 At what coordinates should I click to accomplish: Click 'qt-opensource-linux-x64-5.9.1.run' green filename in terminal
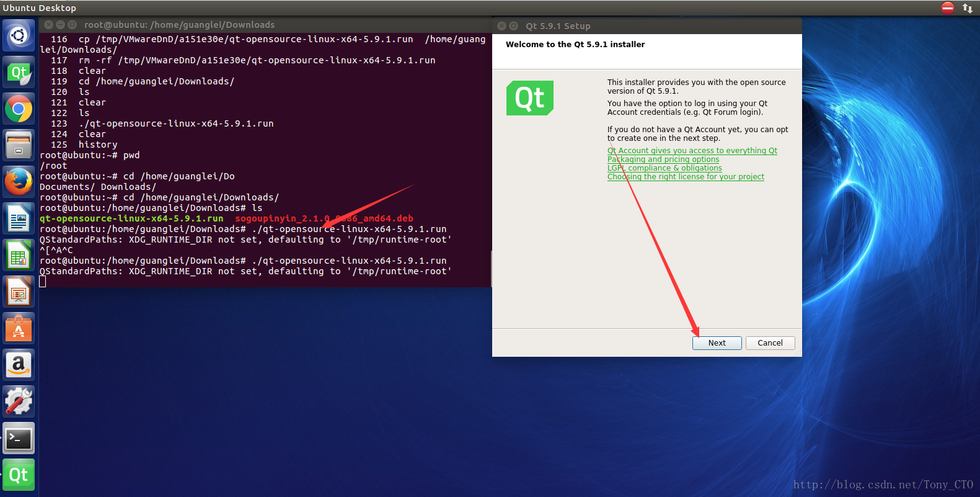click(131, 218)
